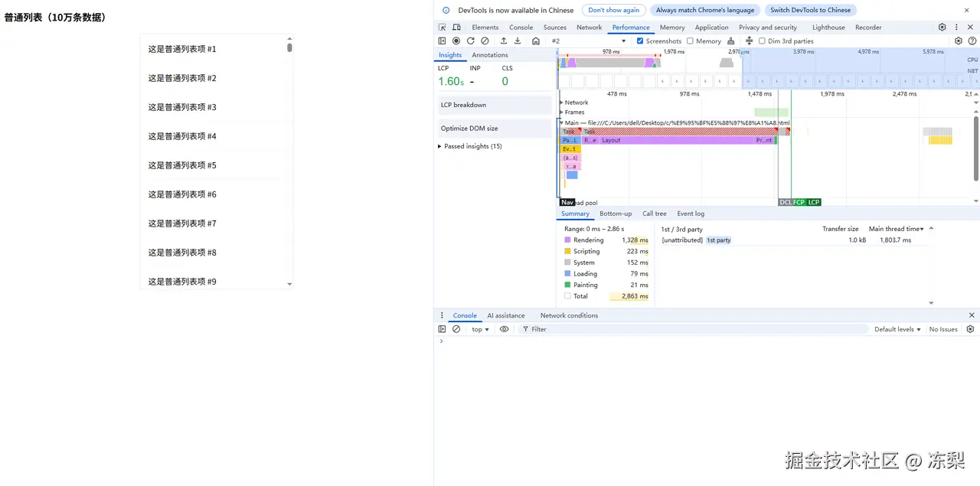Click the No Issues indicator
The height and width of the screenshot is (486, 980).
coord(943,329)
